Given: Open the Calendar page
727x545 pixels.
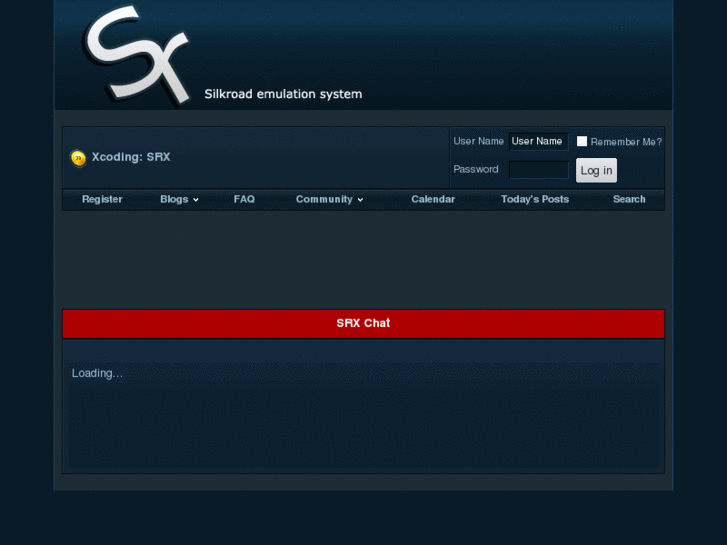Looking at the screenshot, I should pos(433,199).
